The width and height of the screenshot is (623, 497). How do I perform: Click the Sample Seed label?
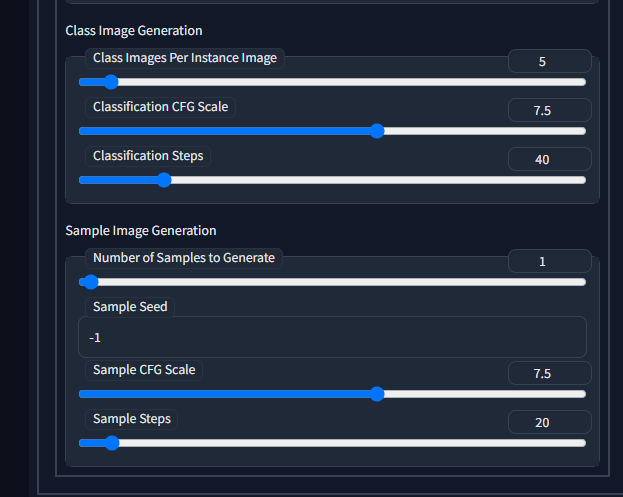[x=130, y=307]
